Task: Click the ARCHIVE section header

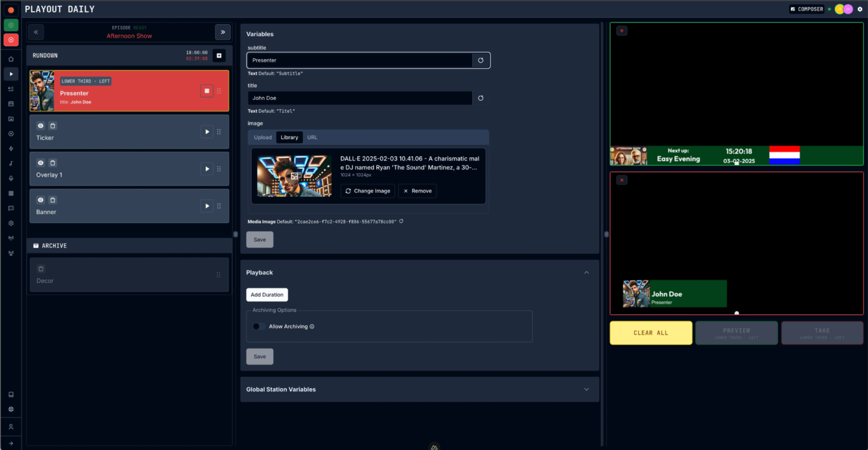Action: click(x=129, y=246)
